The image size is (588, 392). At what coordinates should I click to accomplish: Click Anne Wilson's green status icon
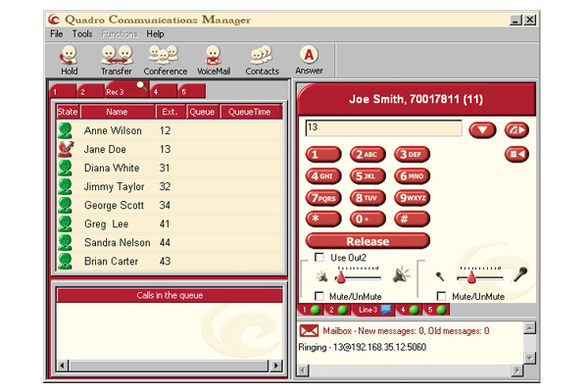(66, 130)
